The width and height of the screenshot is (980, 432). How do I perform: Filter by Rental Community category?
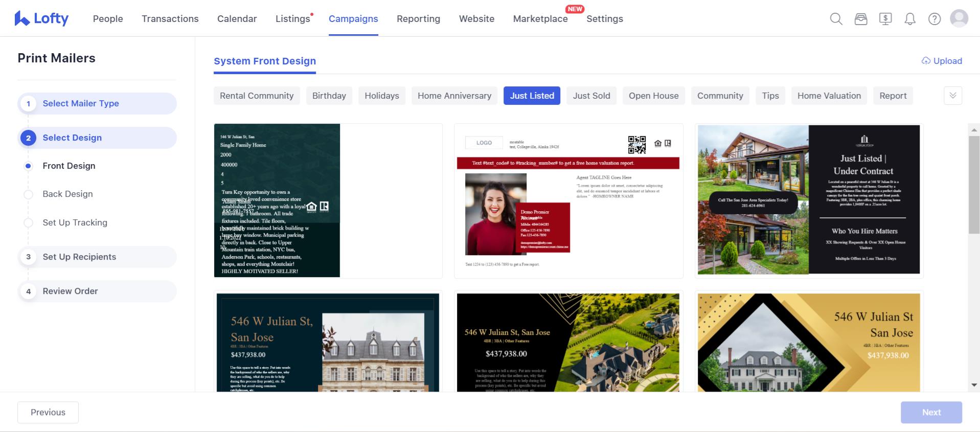pos(257,96)
